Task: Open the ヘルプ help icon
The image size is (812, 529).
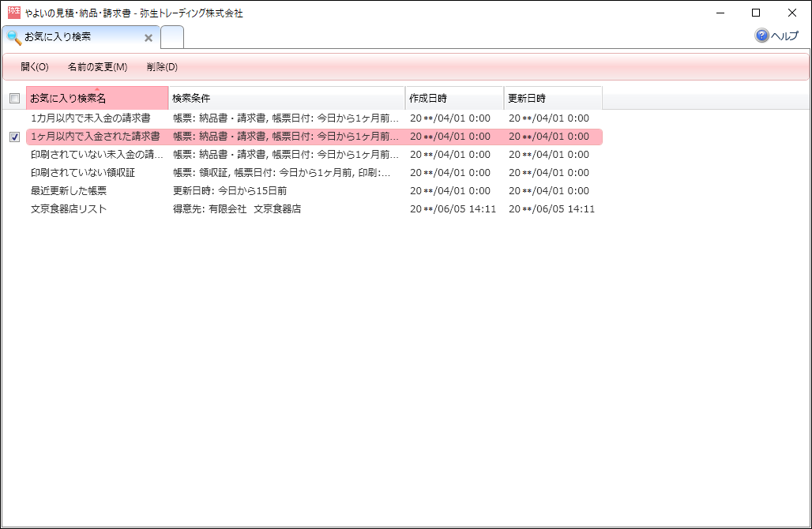Action: point(761,36)
